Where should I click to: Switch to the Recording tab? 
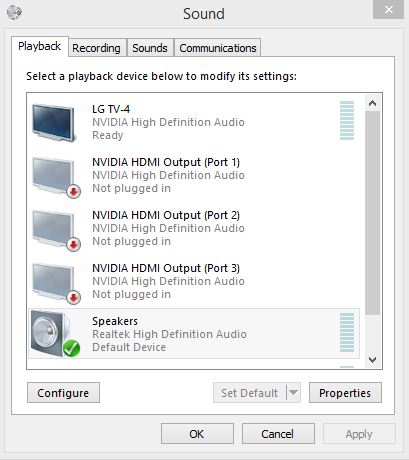click(97, 48)
